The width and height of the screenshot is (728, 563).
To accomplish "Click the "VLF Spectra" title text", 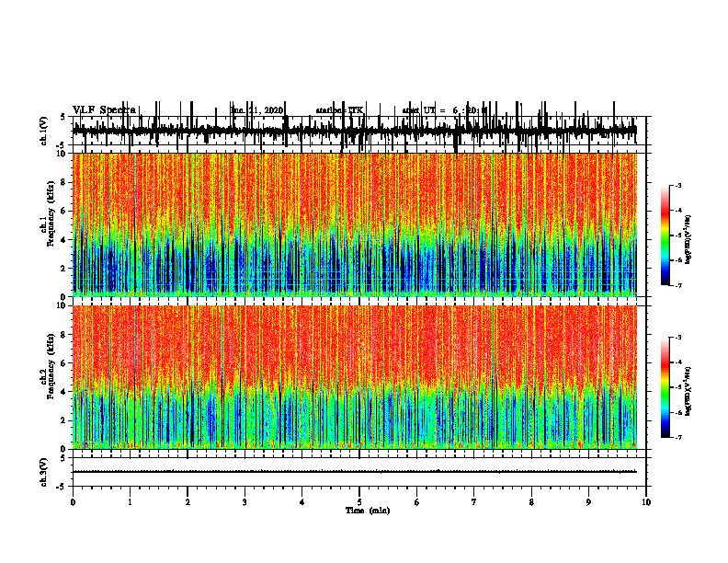I will 104,110.
